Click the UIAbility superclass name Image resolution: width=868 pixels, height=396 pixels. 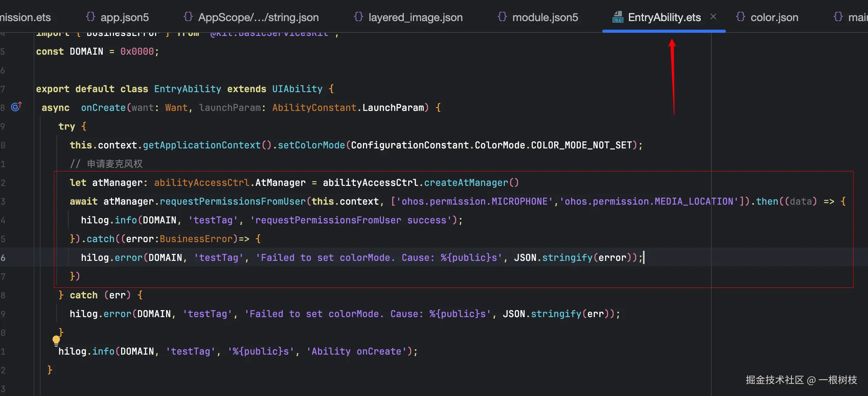tap(297, 89)
